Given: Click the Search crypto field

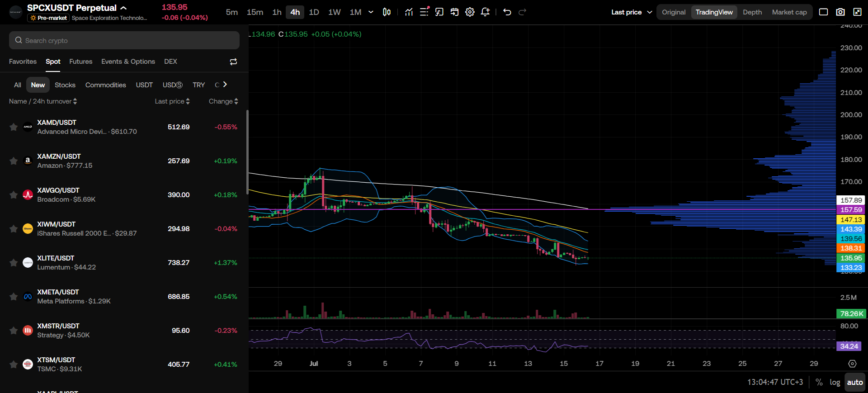Looking at the screenshot, I should (x=124, y=40).
